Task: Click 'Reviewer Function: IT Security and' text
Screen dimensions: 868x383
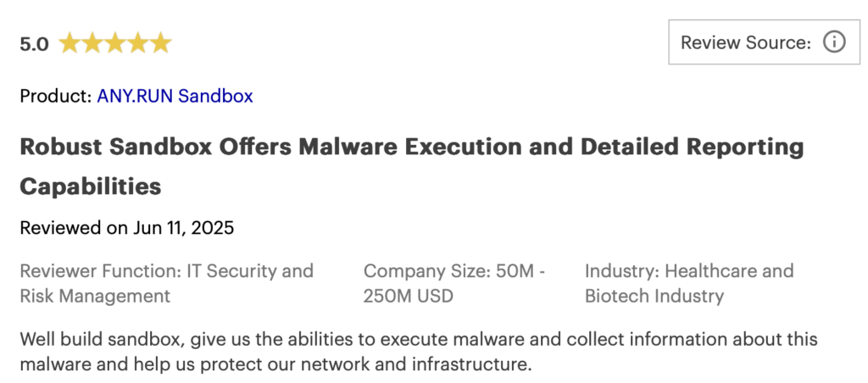Action: tap(166, 271)
